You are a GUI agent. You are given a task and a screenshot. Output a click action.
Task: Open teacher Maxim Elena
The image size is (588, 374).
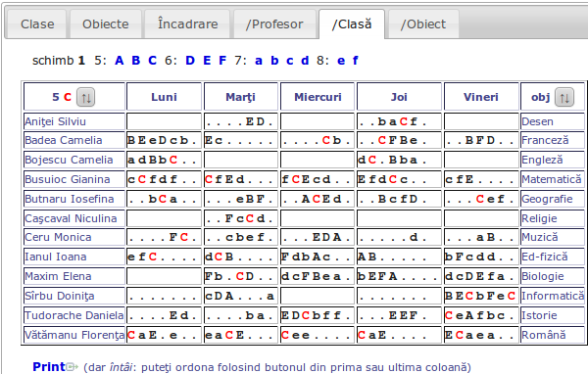pos(58,276)
